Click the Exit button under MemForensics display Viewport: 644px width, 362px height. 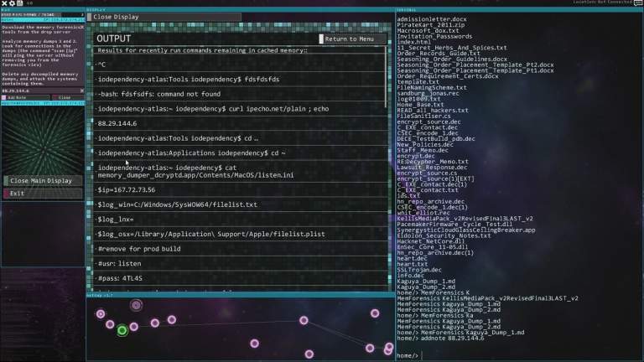[43, 194]
